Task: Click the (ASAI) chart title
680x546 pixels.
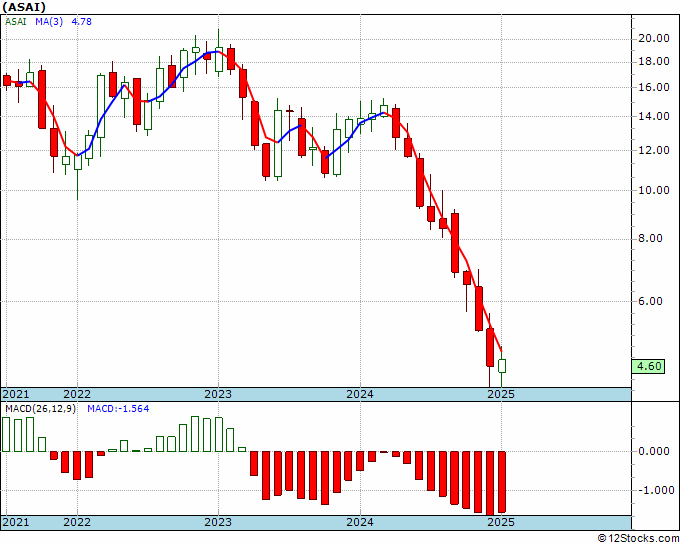Action: pyautogui.click(x=24, y=7)
